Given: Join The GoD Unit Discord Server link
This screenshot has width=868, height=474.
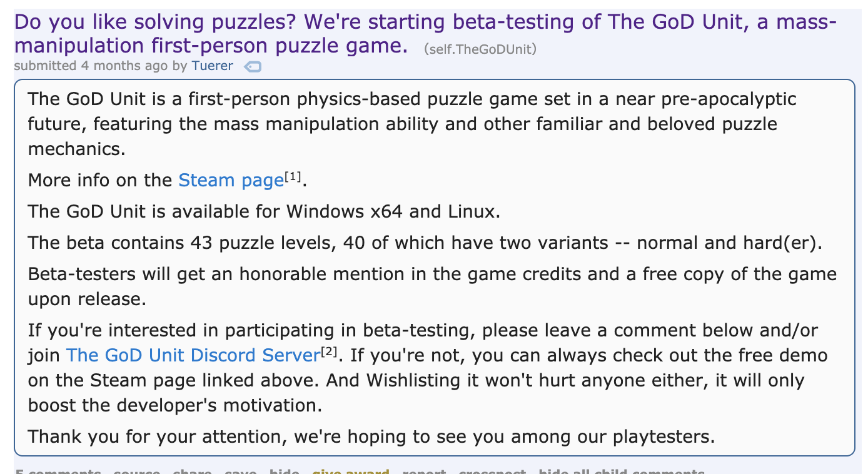Looking at the screenshot, I should coord(193,355).
